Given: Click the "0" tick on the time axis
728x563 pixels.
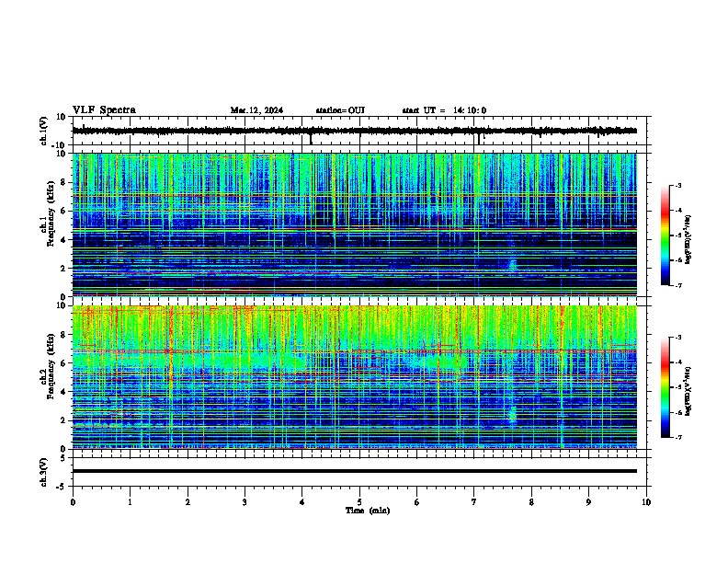Looking at the screenshot, I should click(73, 502).
